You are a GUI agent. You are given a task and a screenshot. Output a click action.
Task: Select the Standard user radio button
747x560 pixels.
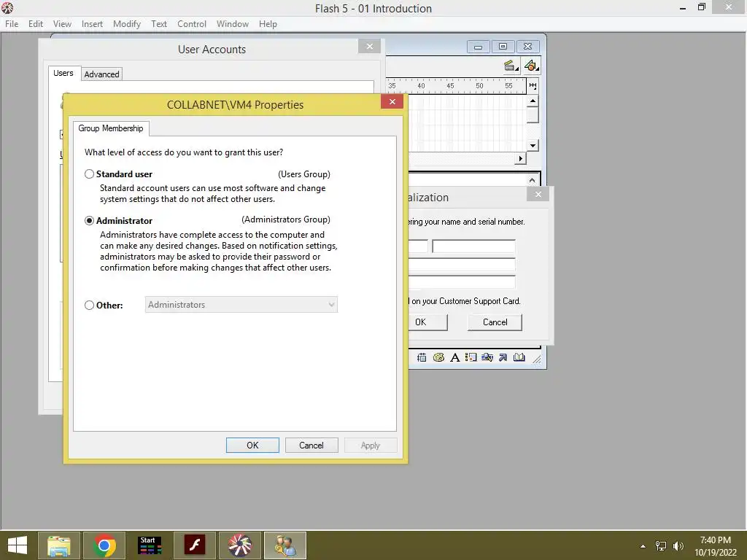89,174
